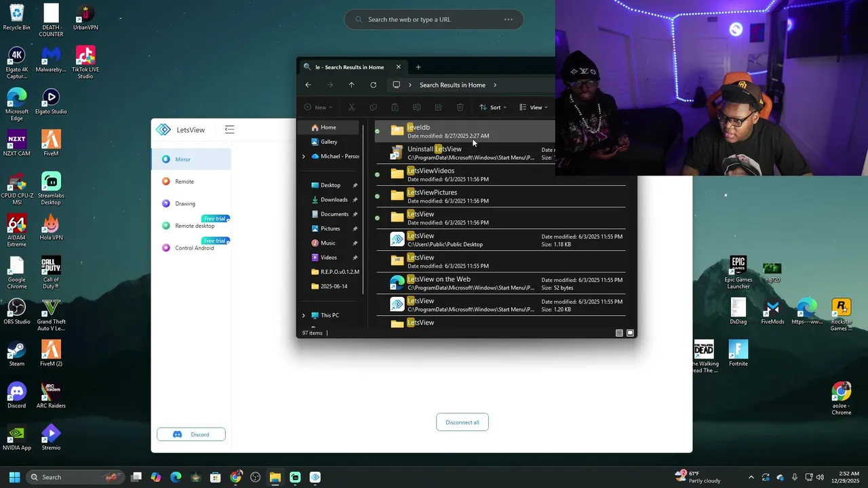Select the Malwarebytes desktop icon

coord(51,60)
